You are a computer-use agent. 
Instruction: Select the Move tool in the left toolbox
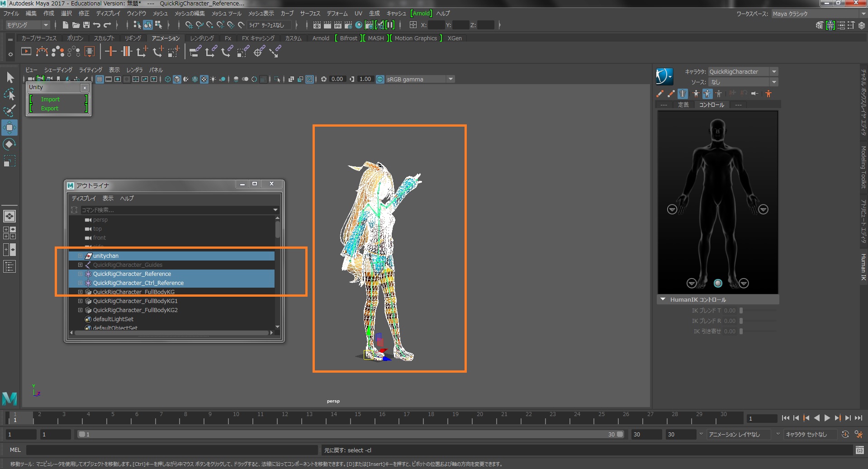pos(9,128)
